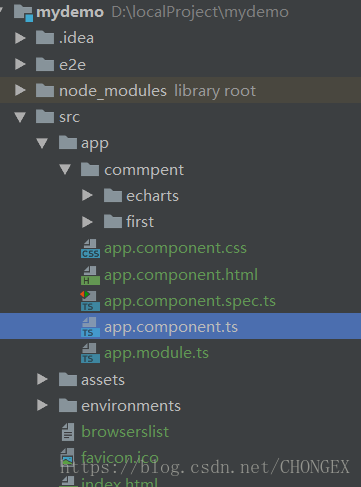The height and width of the screenshot is (487, 361).
Task: Click the environments folder icon
Action: [68, 405]
